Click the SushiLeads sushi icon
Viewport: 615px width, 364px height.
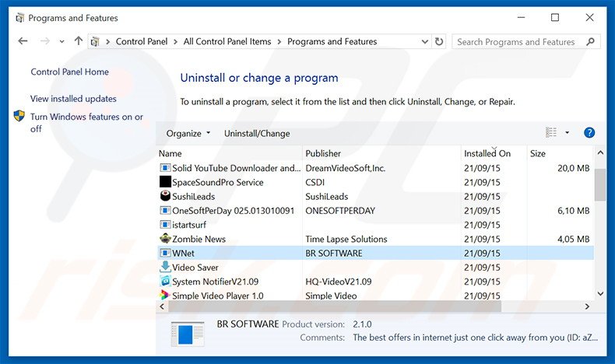165,196
